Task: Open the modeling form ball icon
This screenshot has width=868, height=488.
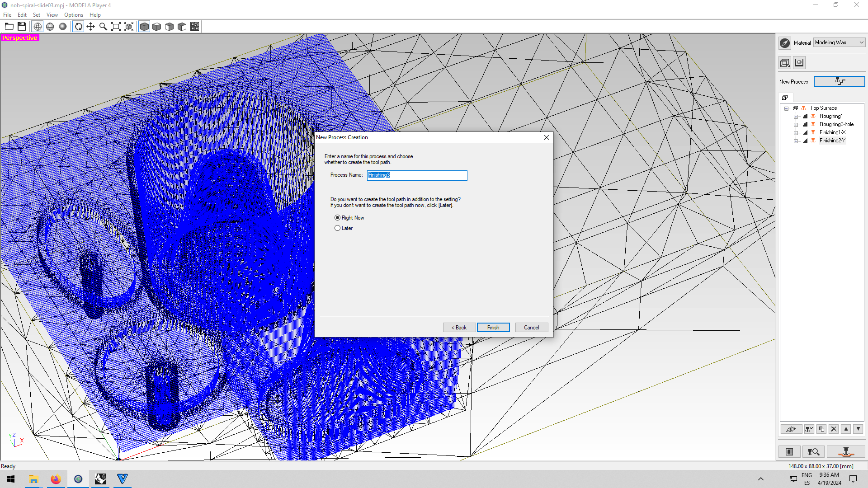Action: 799,63
